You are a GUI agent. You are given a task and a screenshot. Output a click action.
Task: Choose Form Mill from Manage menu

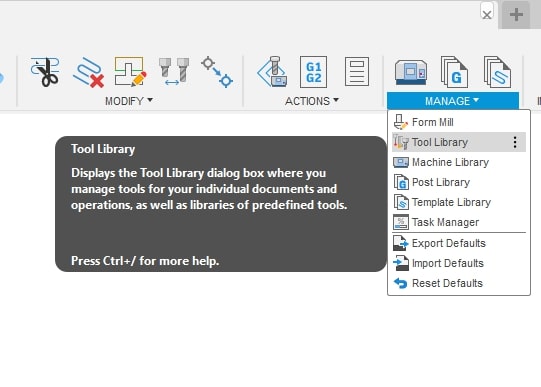[x=459, y=122]
